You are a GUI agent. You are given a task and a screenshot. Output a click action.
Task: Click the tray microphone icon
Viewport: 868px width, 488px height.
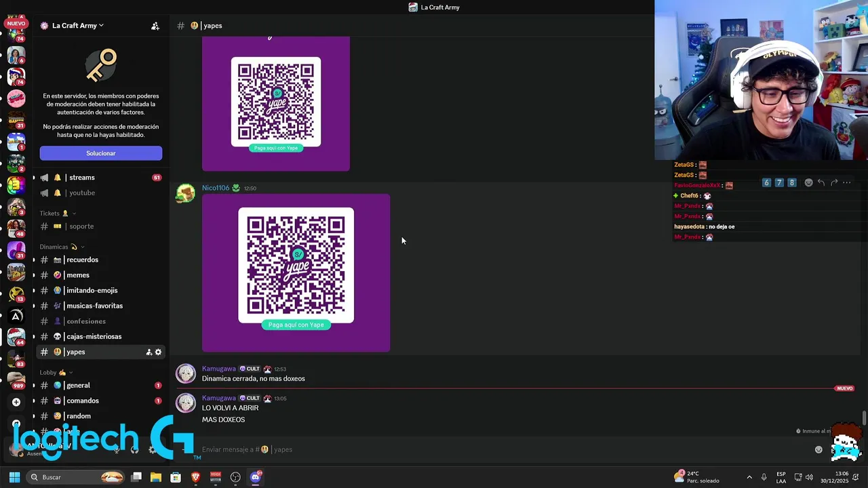point(764,477)
